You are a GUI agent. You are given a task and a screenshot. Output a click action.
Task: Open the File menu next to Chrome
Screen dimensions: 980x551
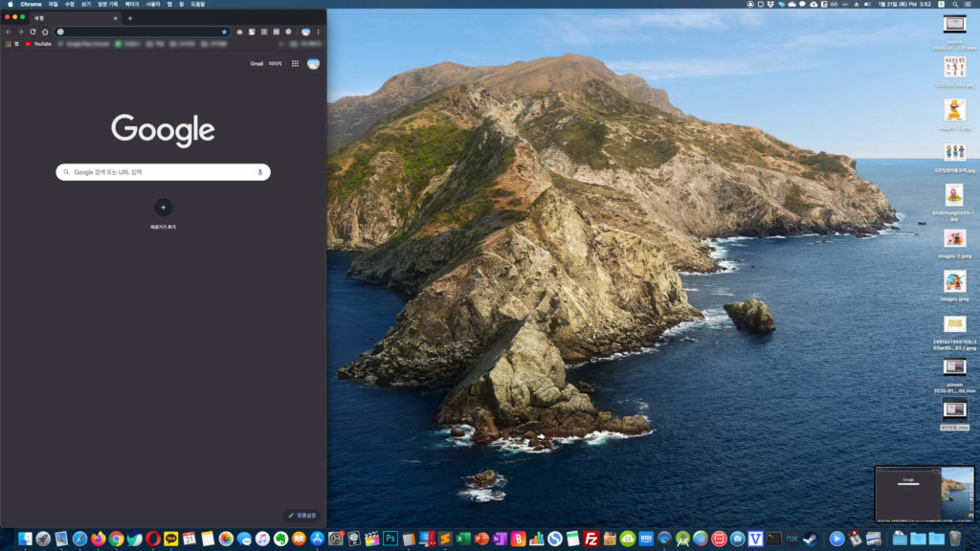(54, 5)
